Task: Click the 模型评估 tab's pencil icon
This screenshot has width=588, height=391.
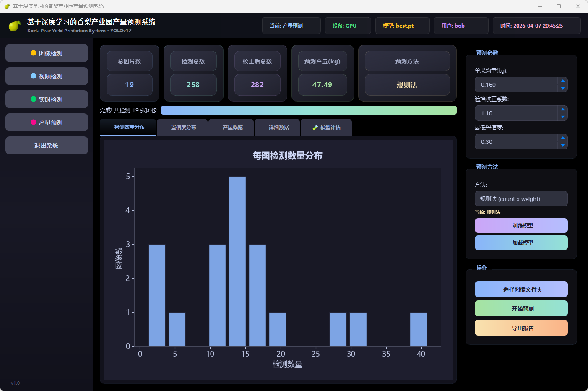Action: tap(315, 128)
